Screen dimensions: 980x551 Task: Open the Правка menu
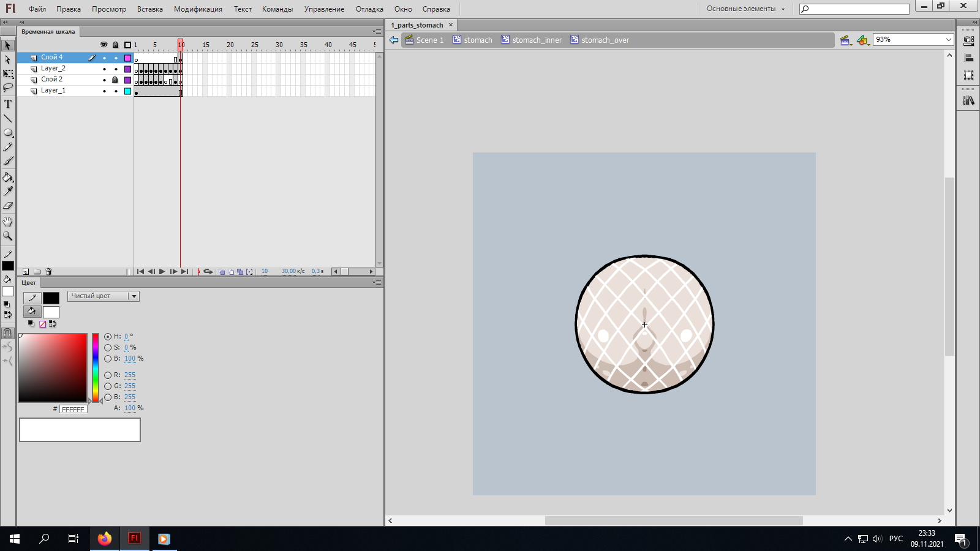click(69, 9)
